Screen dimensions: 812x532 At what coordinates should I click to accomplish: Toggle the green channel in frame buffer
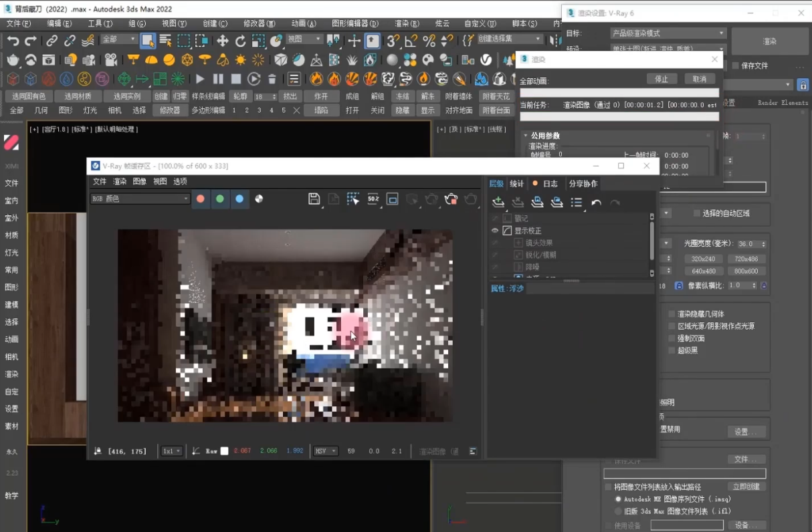click(220, 198)
